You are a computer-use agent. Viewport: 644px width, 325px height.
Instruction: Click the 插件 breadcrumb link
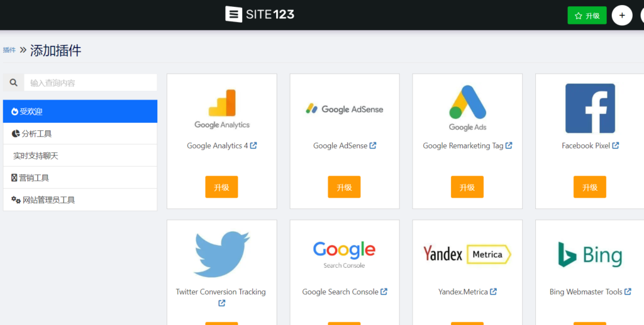(9, 50)
